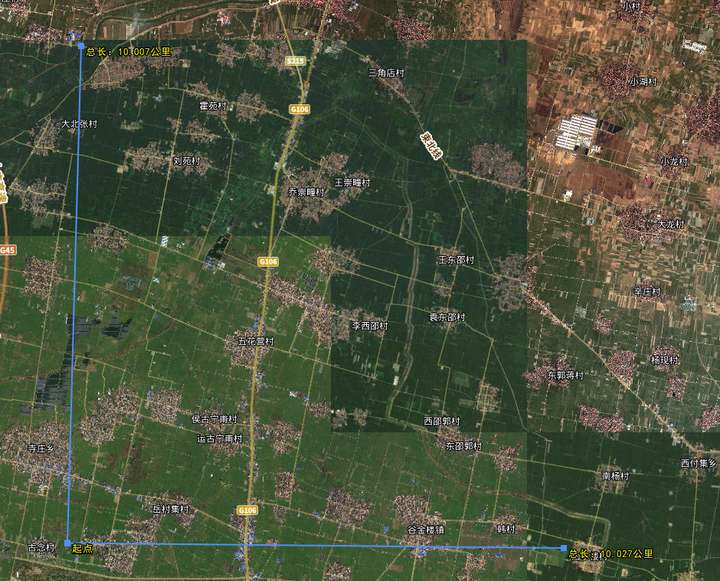The image size is (720, 581).
Task: Select the 寺庄乡 township label
Action: pyautogui.click(x=41, y=448)
